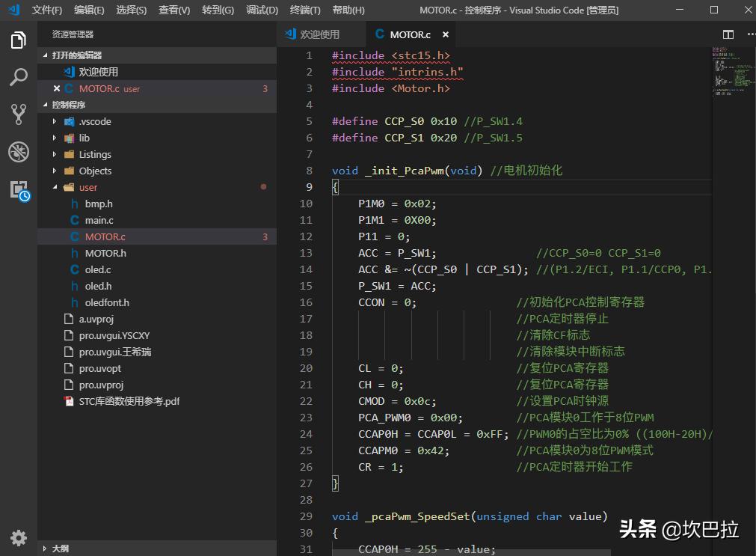Switch to the 欢迎使用 tab
Viewport: 756px width, 556px height.
pos(319,34)
